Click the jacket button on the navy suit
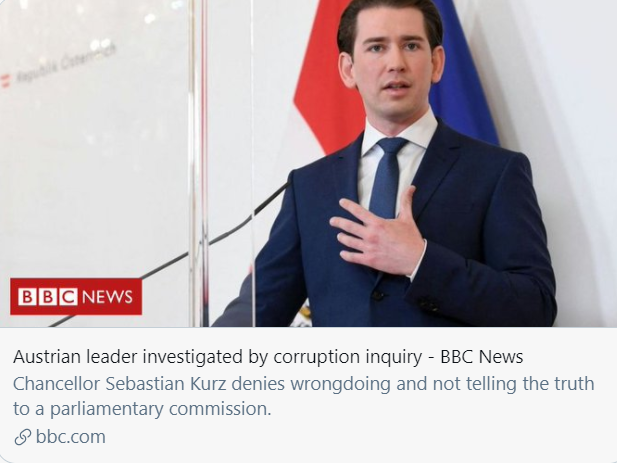The width and height of the screenshot is (617, 463). click(378, 295)
